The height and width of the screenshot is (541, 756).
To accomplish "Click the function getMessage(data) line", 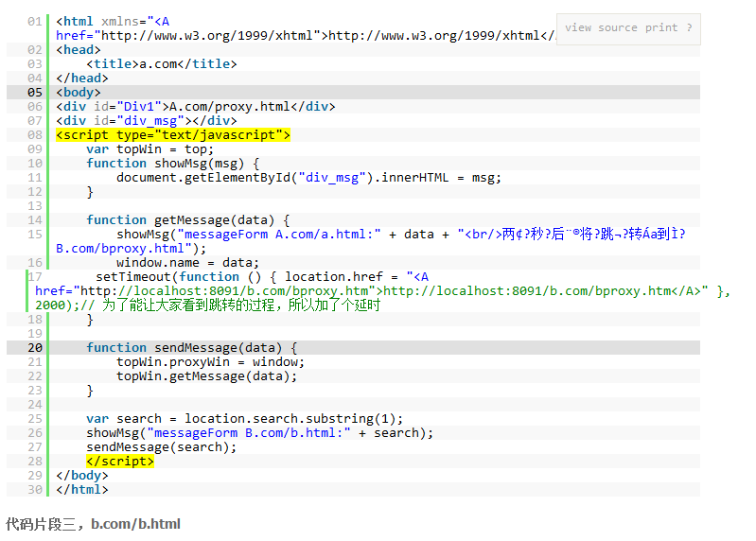I will pyautogui.click(x=188, y=220).
